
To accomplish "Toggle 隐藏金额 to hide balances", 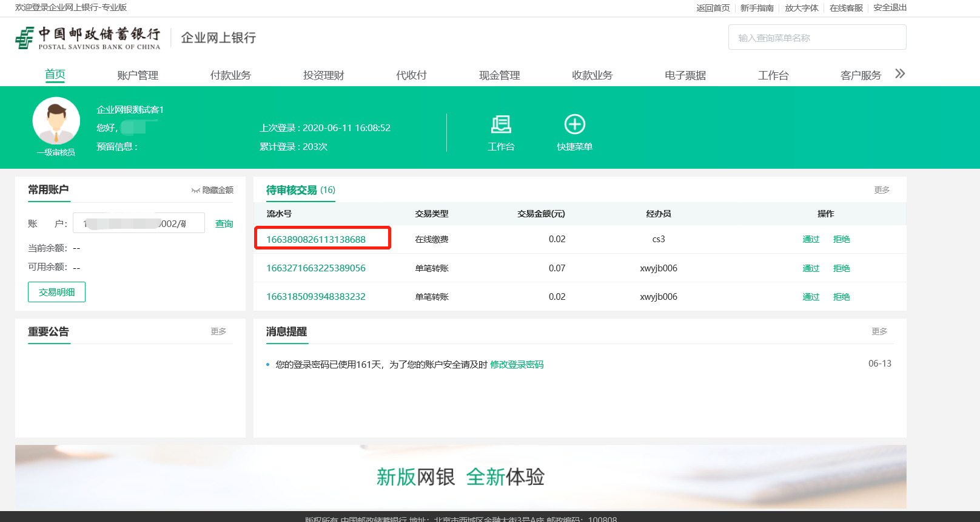I will point(213,190).
